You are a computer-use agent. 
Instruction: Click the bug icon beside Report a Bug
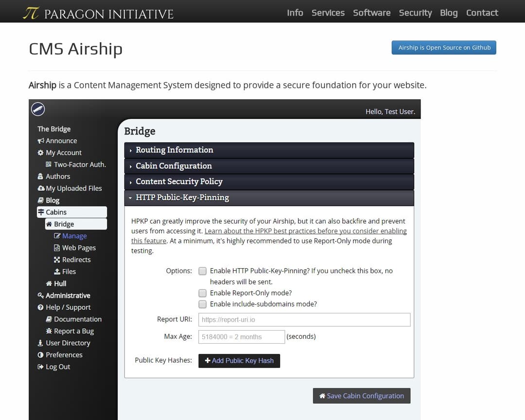(49, 331)
